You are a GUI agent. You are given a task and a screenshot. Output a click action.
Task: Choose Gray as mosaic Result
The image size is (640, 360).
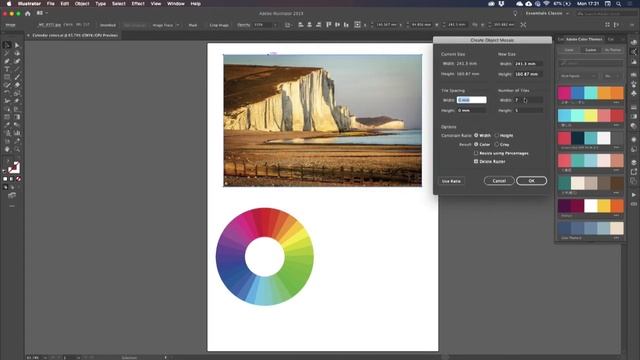pyautogui.click(x=497, y=144)
